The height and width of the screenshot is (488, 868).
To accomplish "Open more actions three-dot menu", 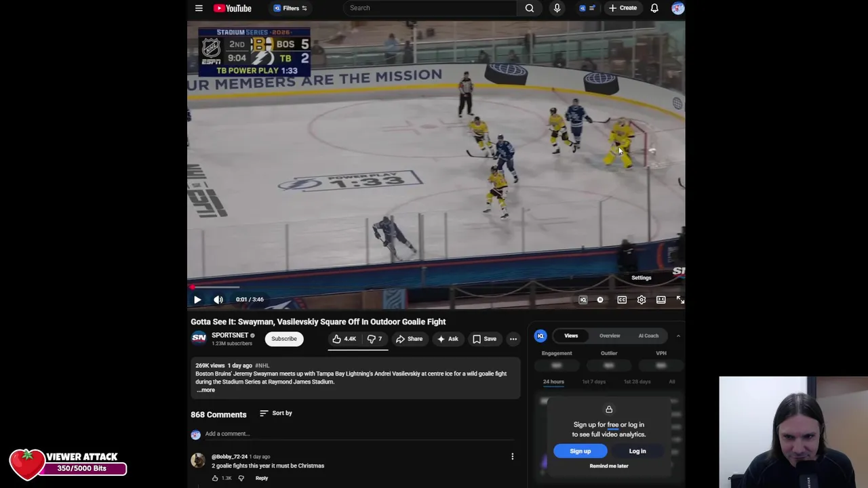I will (x=513, y=339).
